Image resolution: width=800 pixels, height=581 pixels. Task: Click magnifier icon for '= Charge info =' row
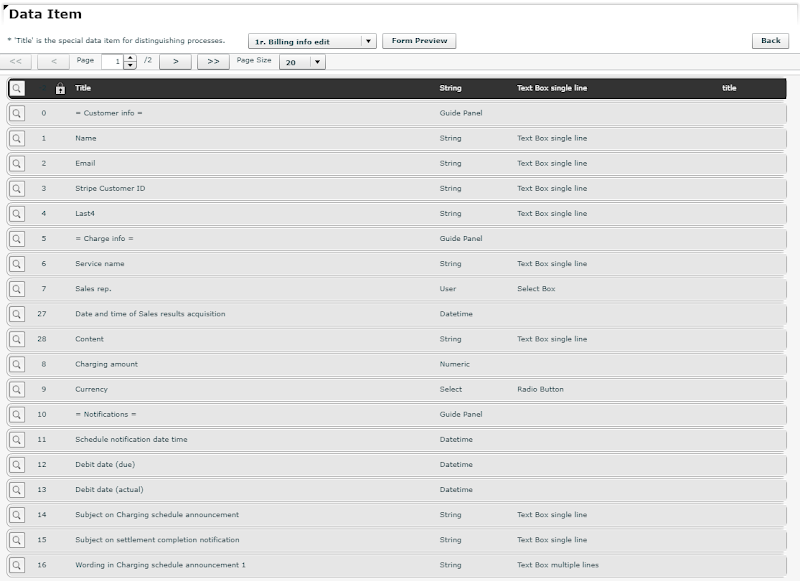[x=17, y=239]
